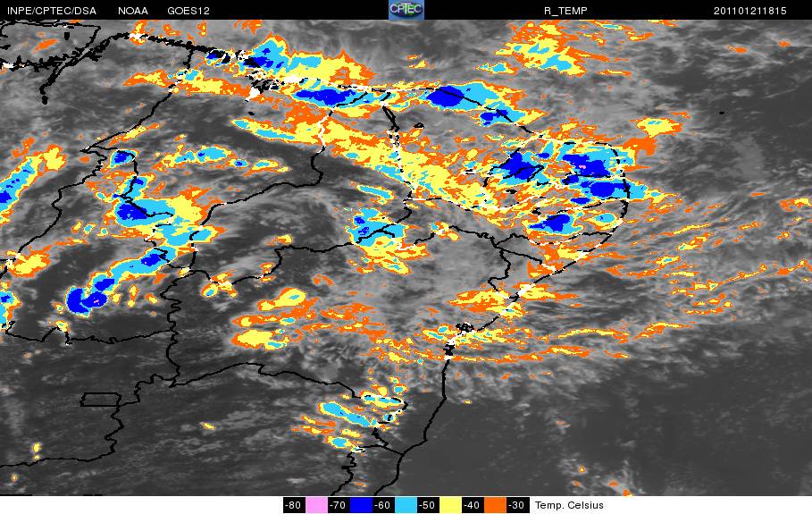
Task: Click the INPE/CPTEC/DSA header text
Action: (52, 11)
